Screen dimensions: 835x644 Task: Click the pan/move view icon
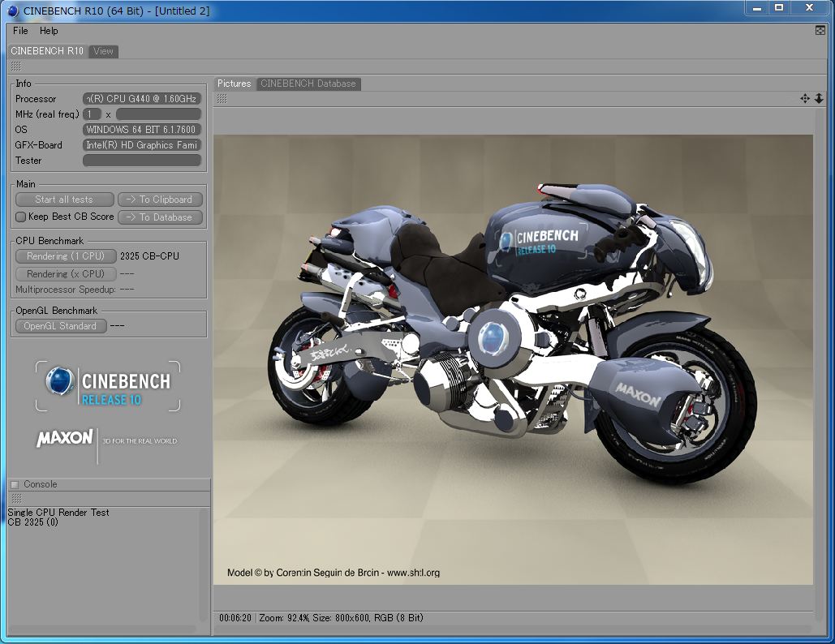pos(804,98)
